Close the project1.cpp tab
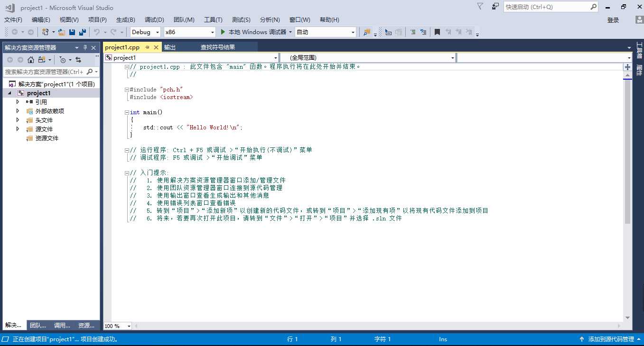 pyautogui.click(x=156, y=47)
